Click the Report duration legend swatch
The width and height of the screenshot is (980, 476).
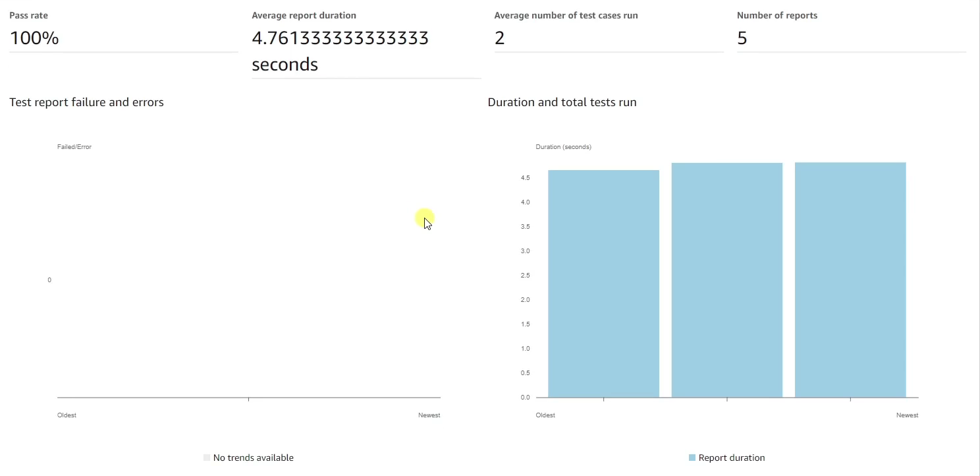click(692, 458)
